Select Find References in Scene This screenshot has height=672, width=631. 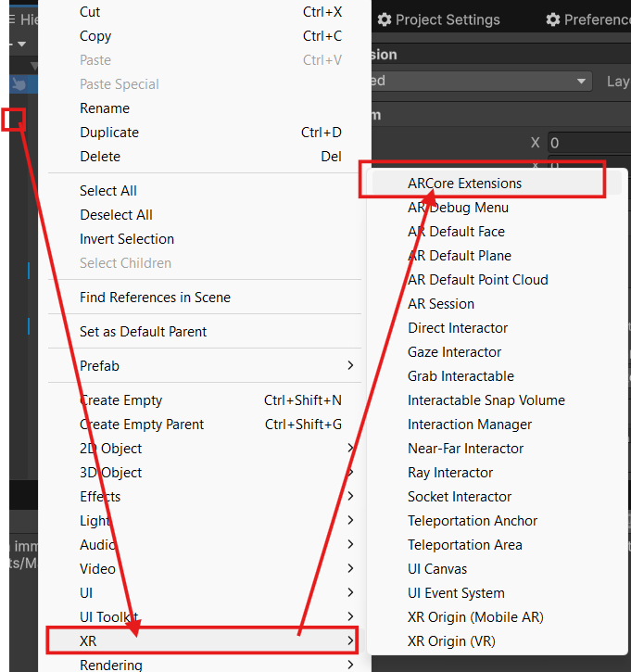coord(155,298)
